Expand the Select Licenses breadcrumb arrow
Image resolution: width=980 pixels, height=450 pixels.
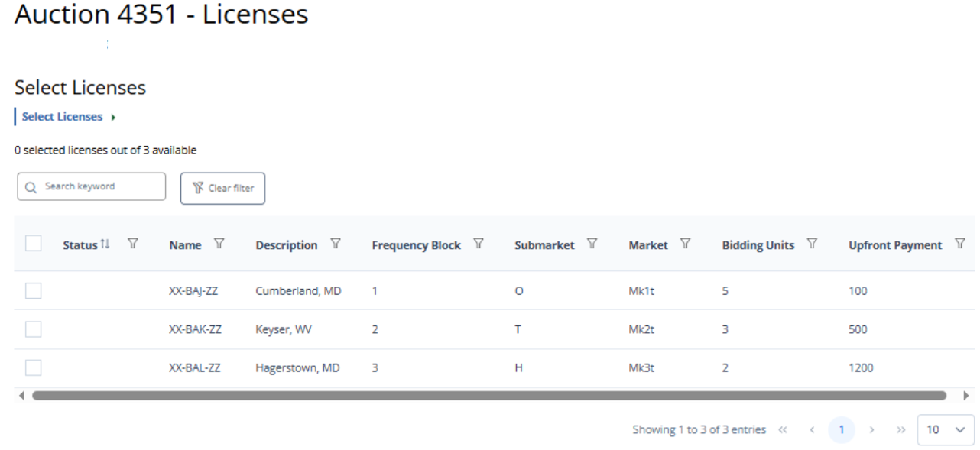coord(114,118)
